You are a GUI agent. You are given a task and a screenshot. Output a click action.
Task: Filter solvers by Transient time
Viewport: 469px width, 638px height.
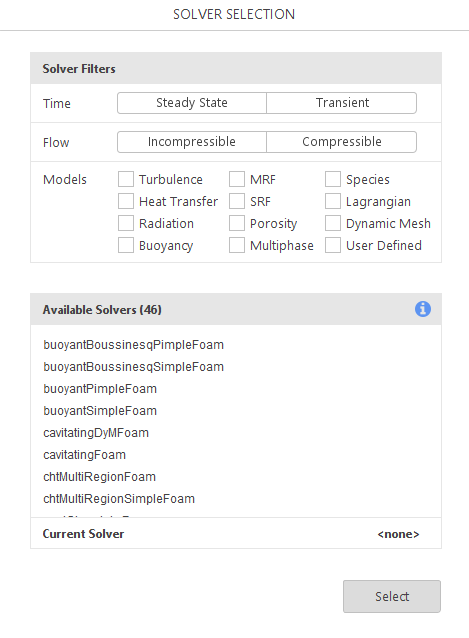[x=342, y=103]
